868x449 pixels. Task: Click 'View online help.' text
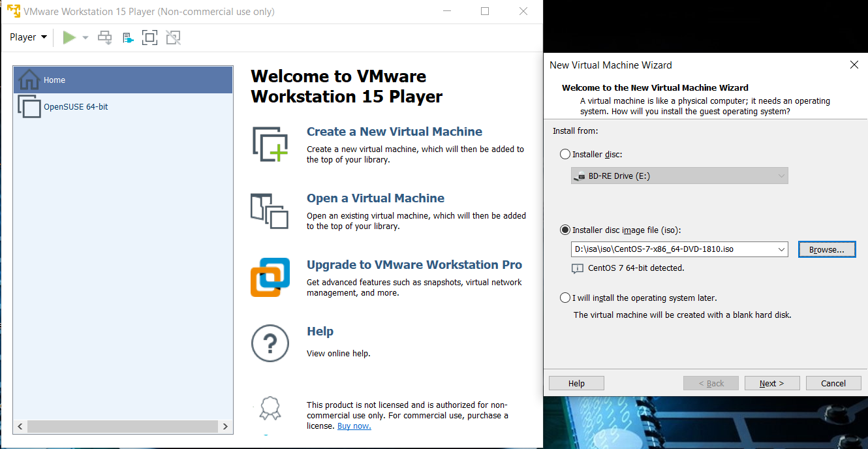[x=339, y=354]
